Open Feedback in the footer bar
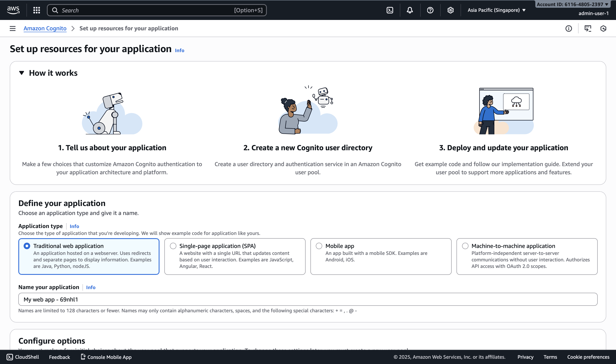Viewport: 616px width, 364px height. coord(59,357)
